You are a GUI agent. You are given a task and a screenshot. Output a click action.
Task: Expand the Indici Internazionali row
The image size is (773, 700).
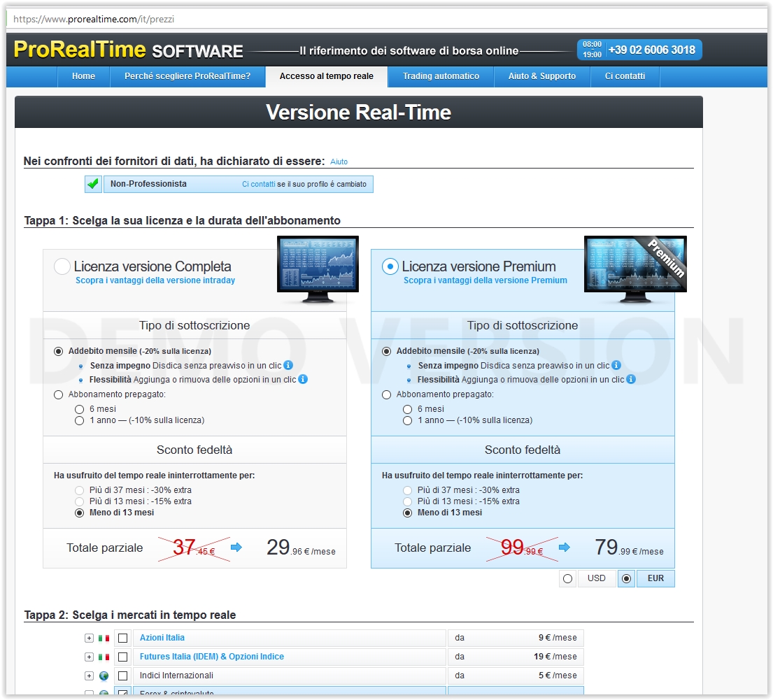tap(90, 676)
